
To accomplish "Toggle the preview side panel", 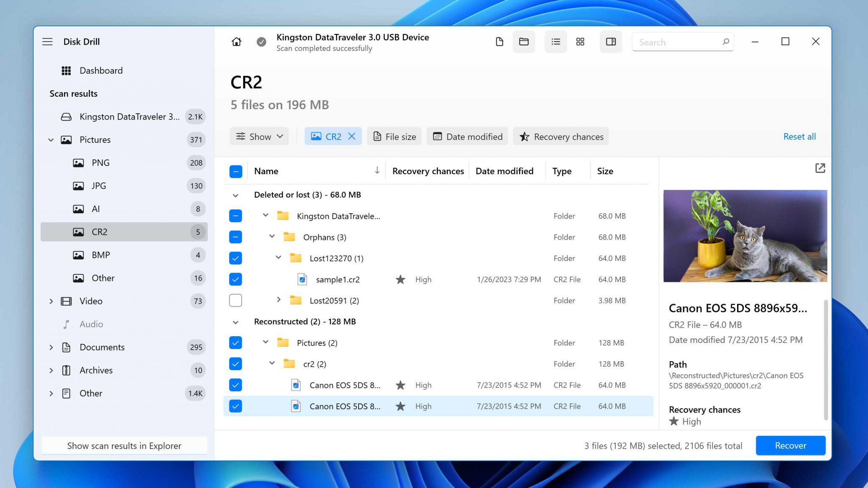I will point(611,42).
